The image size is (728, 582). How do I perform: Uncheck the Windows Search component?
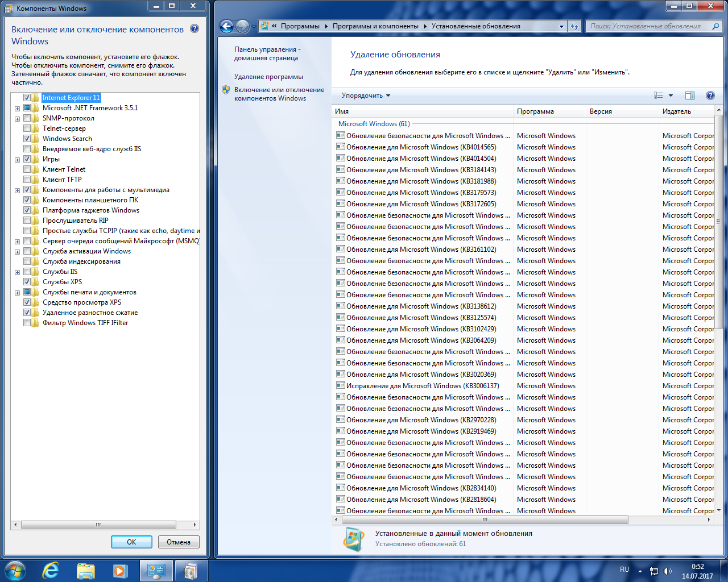pyautogui.click(x=27, y=139)
